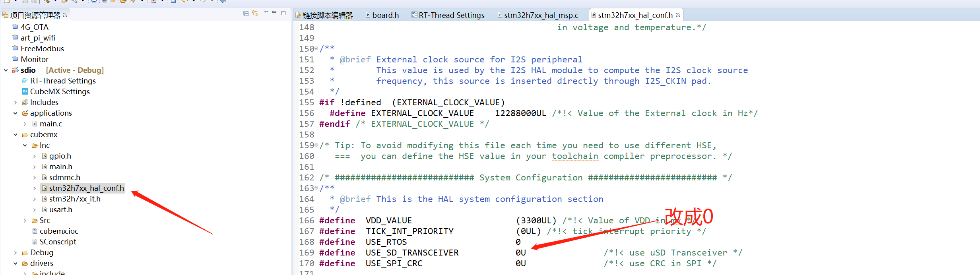The height and width of the screenshot is (275, 980).
Task: Close the 项目资源管理器 view tab
Action: (x=65, y=15)
